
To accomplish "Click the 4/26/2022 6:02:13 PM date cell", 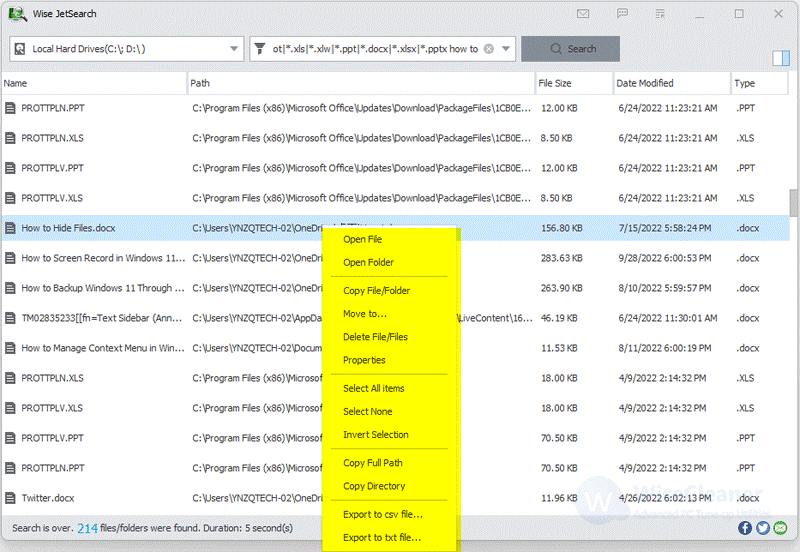I will 665,498.
